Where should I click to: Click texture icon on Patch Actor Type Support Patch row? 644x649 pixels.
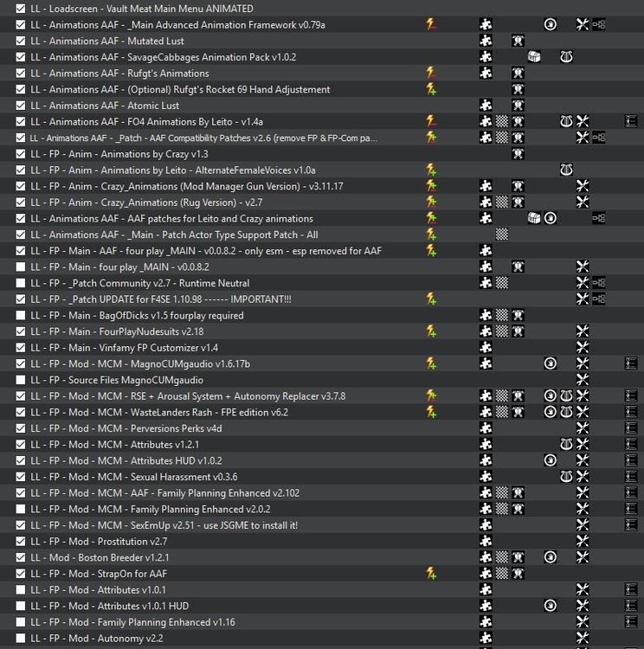point(502,235)
